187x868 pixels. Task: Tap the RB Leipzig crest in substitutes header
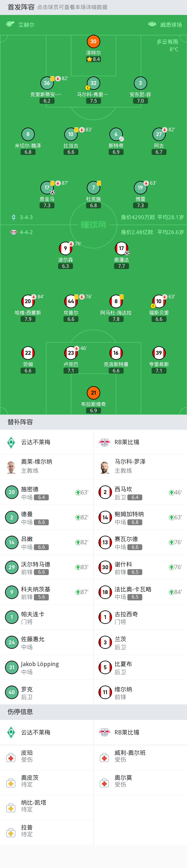[x=105, y=442]
